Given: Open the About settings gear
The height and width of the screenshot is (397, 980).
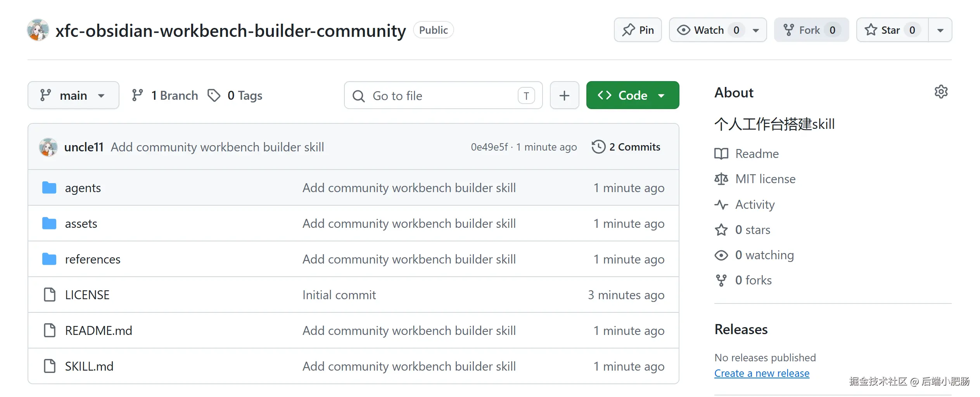Looking at the screenshot, I should tap(941, 92).
